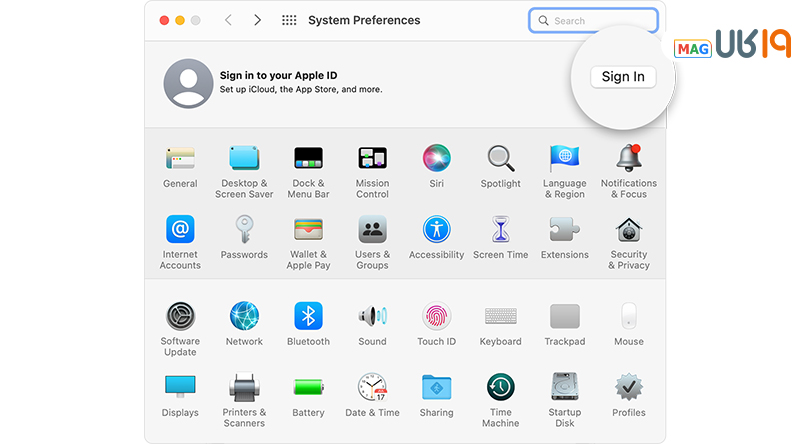800x444 pixels.
Task: Open Notifications & Focus settings
Action: [629, 159]
